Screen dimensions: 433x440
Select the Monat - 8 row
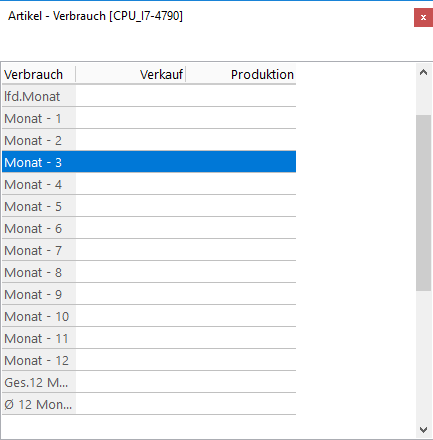[149, 272]
